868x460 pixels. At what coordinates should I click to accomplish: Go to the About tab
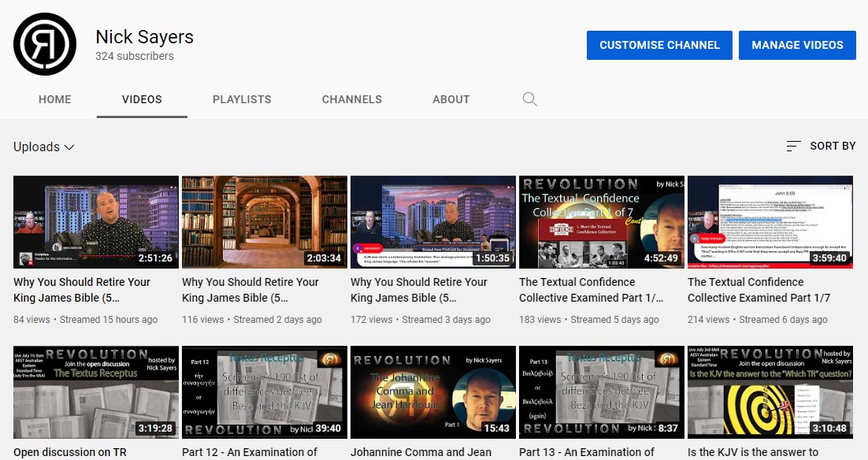[x=451, y=99]
